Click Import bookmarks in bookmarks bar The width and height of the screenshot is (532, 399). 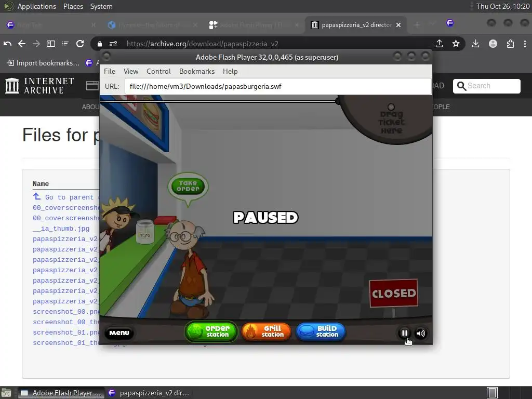(x=43, y=63)
